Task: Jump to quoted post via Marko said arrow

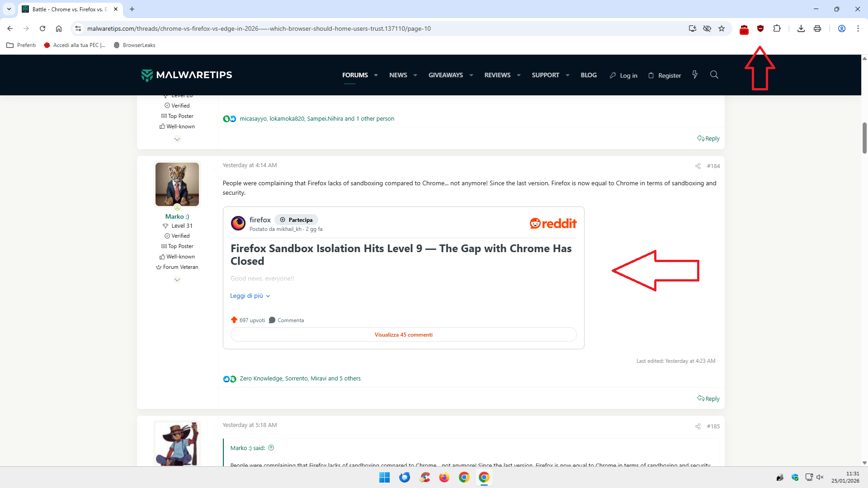Action: coord(271,448)
